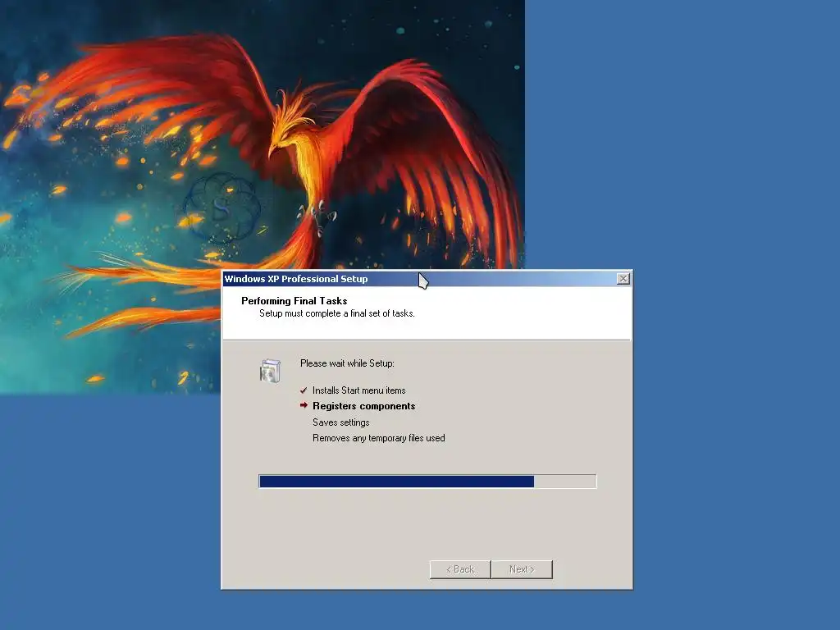Click the setup progress bar
840x630 pixels.
click(x=427, y=481)
